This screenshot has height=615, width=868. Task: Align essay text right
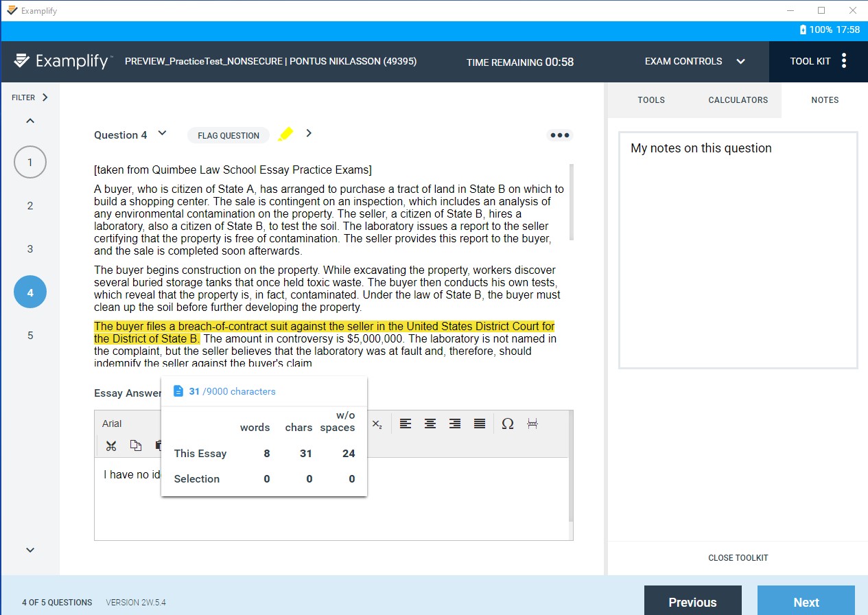(455, 424)
